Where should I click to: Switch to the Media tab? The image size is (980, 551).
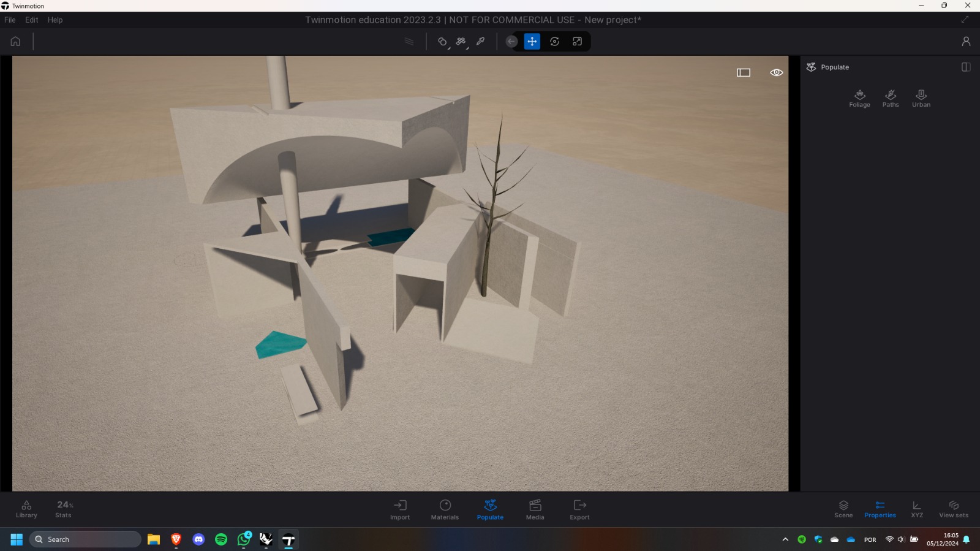click(535, 510)
